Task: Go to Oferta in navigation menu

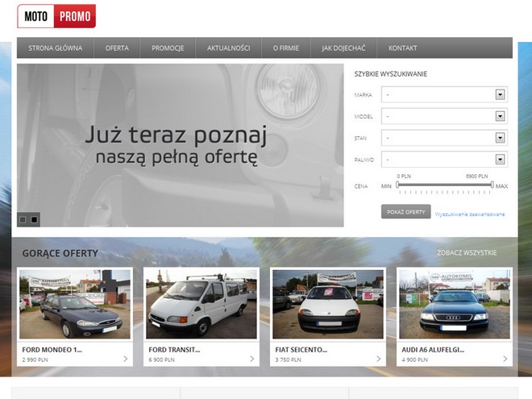Action: (117, 48)
